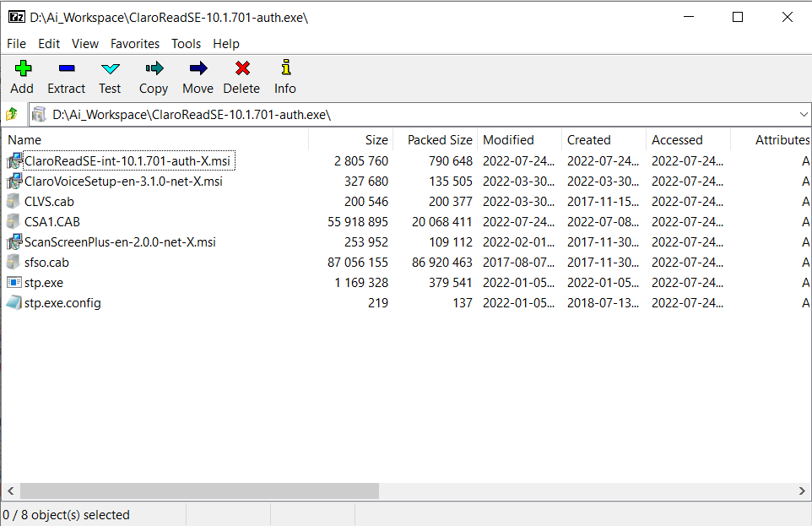This screenshot has height=526, width=812.
Task: Select stp.exe in the file list
Action: [43, 282]
